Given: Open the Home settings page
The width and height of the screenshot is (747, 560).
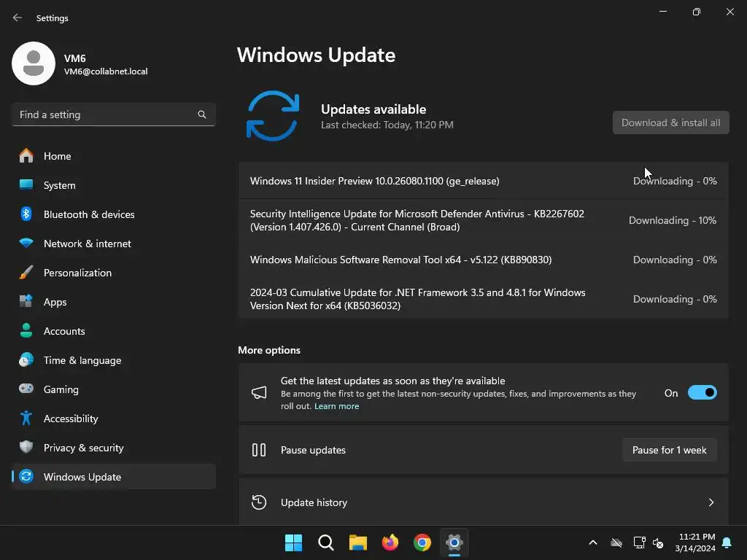Looking at the screenshot, I should tap(113, 156).
